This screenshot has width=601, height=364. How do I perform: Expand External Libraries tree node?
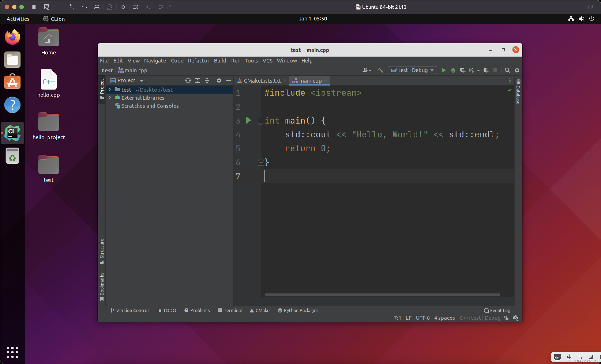(x=110, y=98)
